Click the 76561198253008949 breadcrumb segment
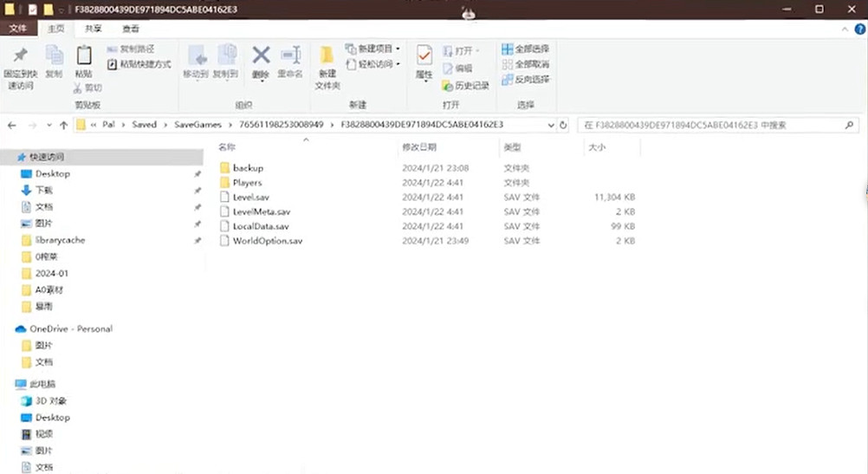868x474 pixels. tap(282, 125)
